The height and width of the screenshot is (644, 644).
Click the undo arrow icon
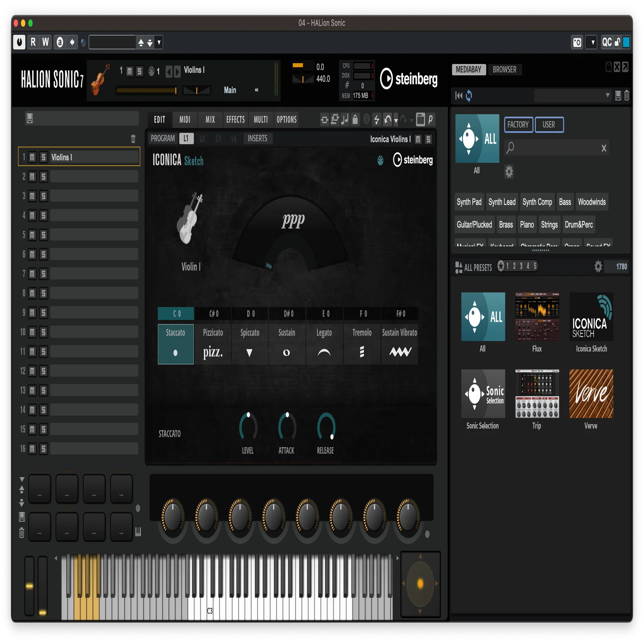pyautogui.click(x=388, y=119)
